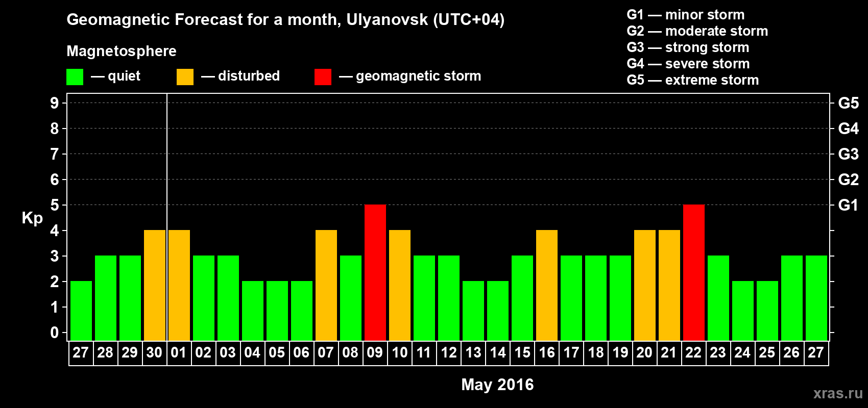The width and height of the screenshot is (868, 408).
Task: Click the Kp value 5 on left axis
Action: pos(55,205)
